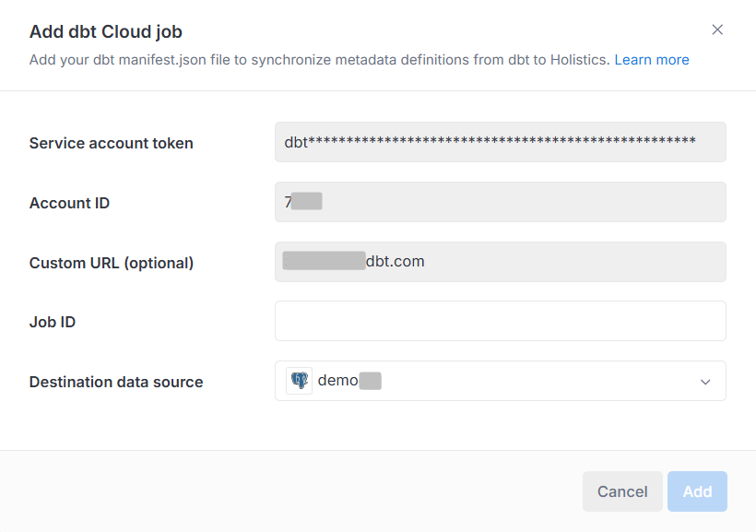Image resolution: width=756 pixels, height=532 pixels.
Task: Click the Custom URL field
Action: (500, 262)
